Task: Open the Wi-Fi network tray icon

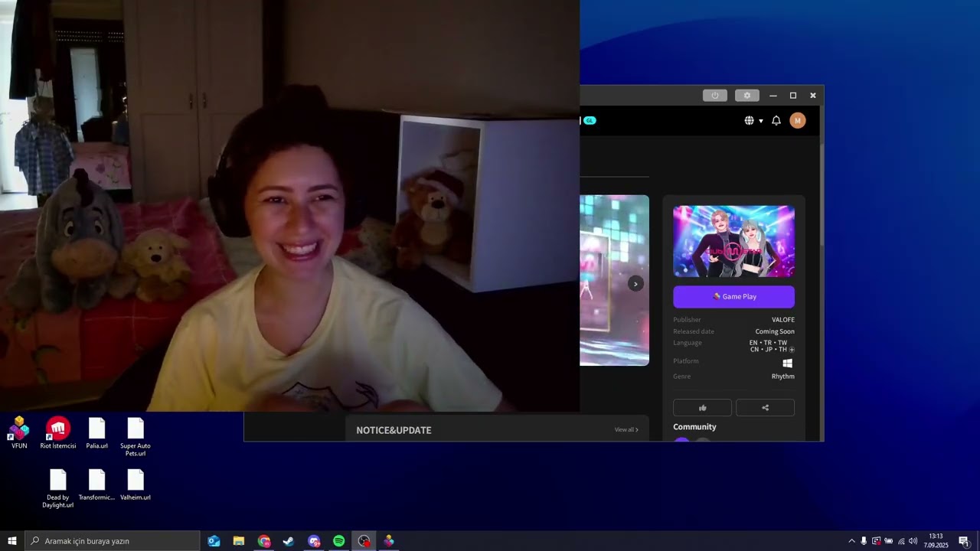Action: 900,541
